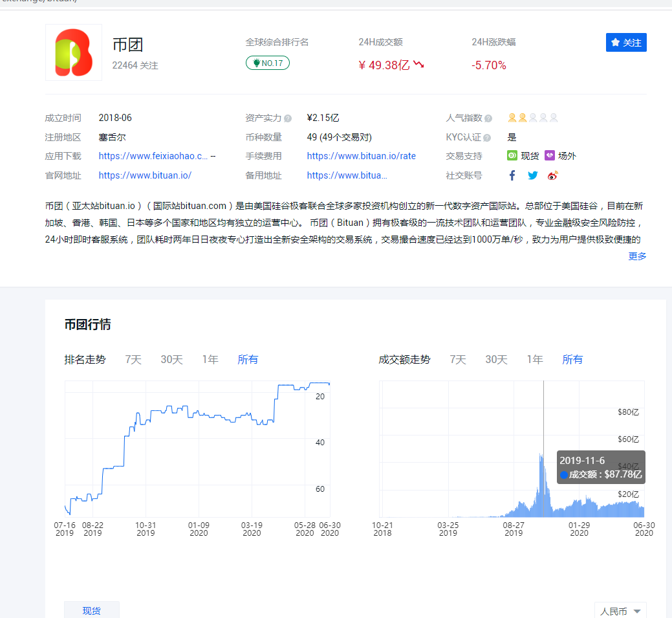672x618 pixels.
Task: Click the 塞舌尔 registration region
Action: [113, 137]
